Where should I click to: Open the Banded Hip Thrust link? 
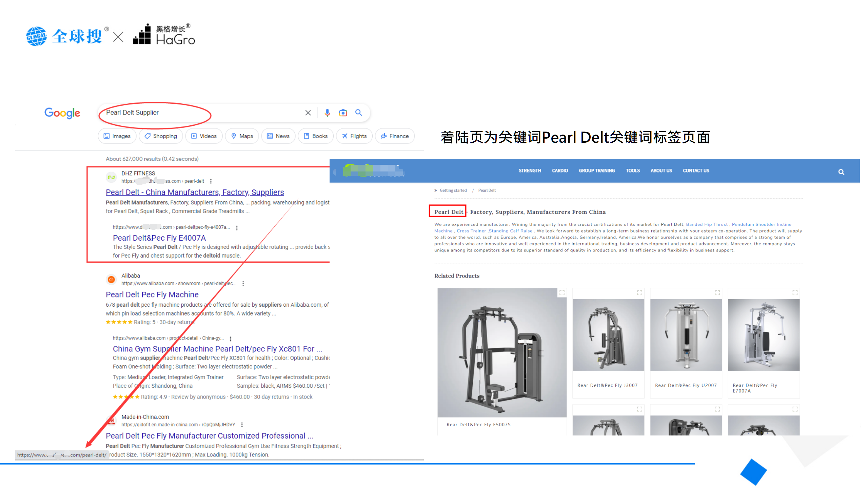tap(707, 224)
